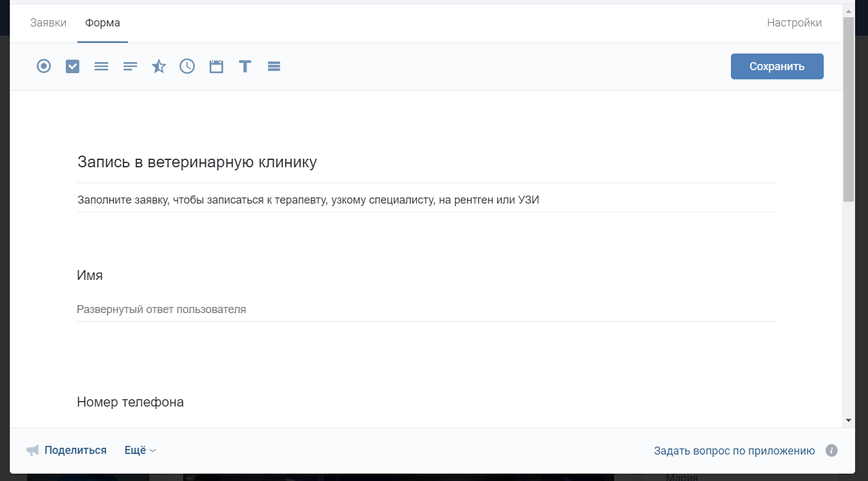
Task: Click the Поделиться link
Action: point(76,450)
